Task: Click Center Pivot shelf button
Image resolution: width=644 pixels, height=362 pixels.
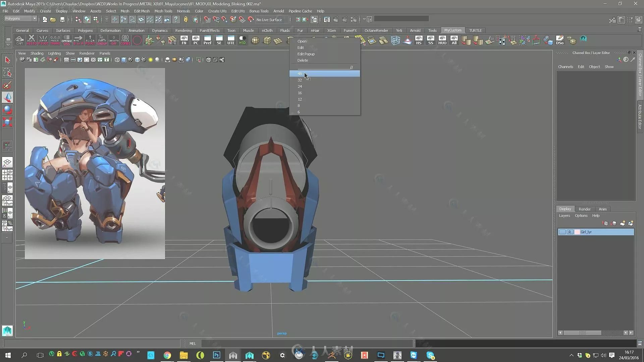Action: [43, 40]
